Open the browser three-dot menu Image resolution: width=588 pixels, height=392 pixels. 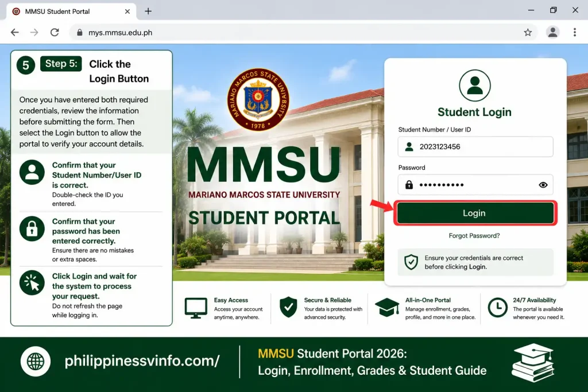click(x=574, y=33)
